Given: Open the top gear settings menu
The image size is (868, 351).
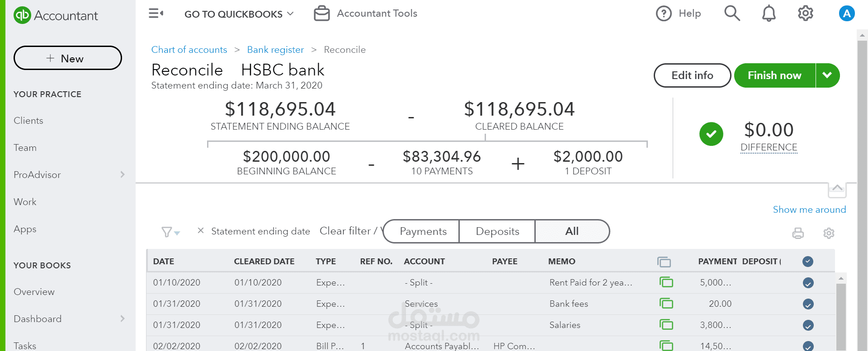Looking at the screenshot, I should point(805,14).
